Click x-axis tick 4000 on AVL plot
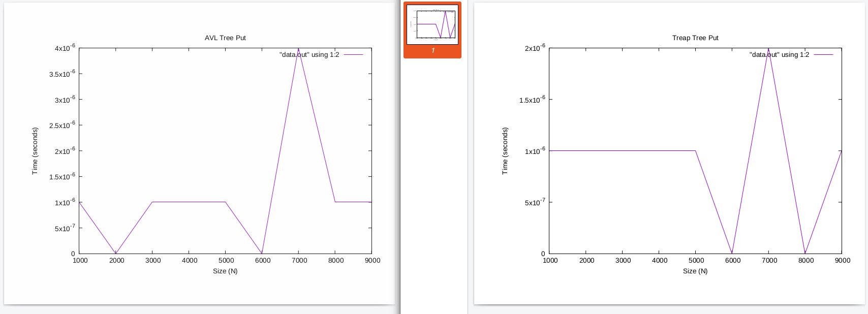868x314 pixels. tap(190, 261)
